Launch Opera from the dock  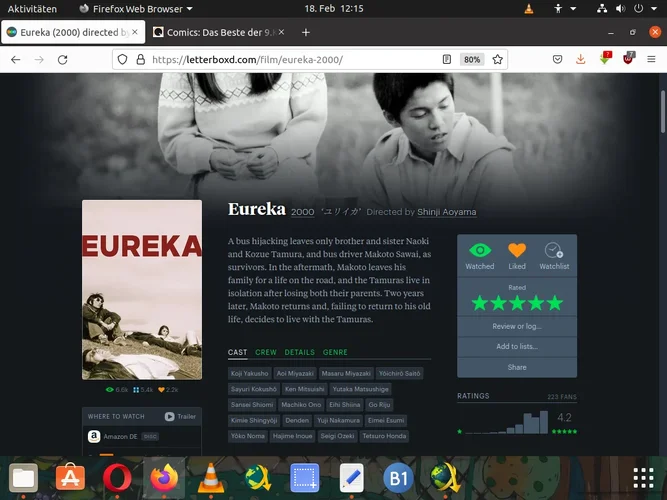coord(117,478)
